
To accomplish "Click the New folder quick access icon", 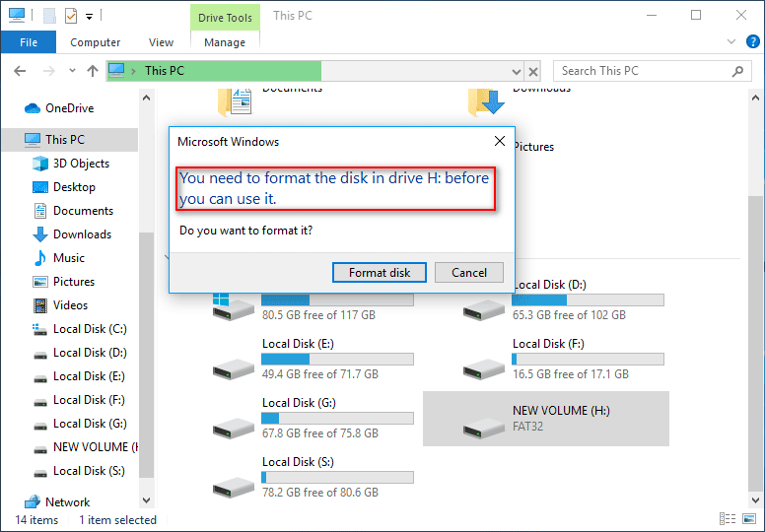I will point(48,16).
